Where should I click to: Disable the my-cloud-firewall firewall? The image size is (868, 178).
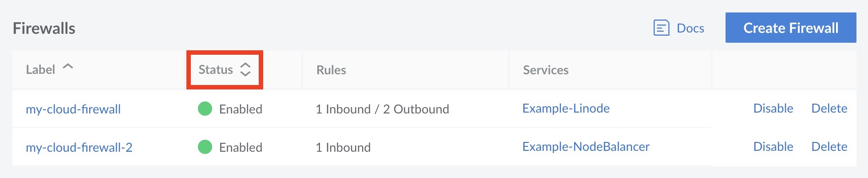[x=773, y=108]
